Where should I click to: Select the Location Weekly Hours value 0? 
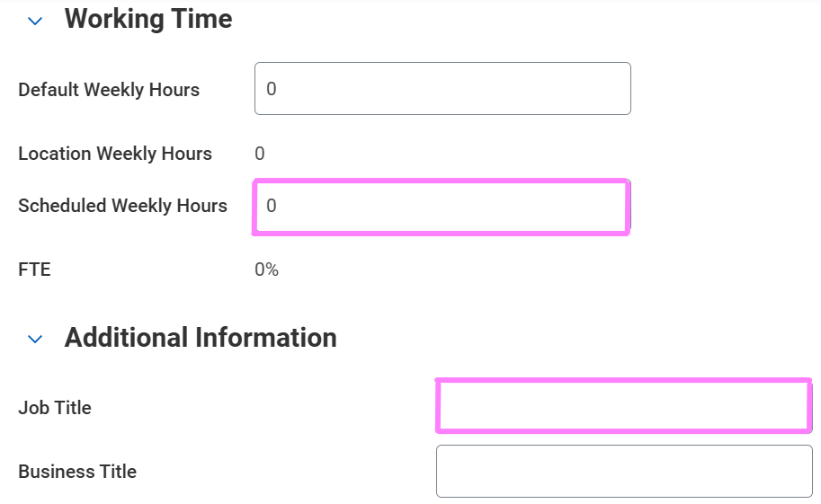(x=260, y=154)
